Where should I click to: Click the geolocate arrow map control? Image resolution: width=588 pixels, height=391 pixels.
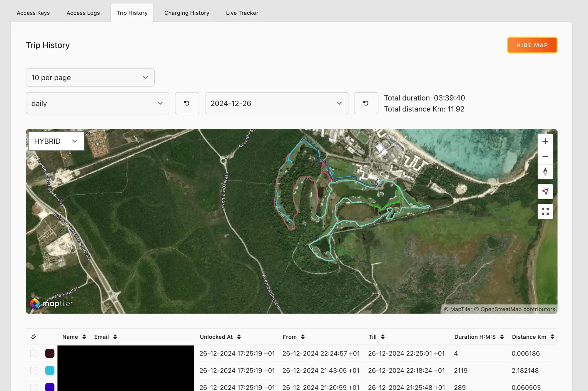point(545,191)
